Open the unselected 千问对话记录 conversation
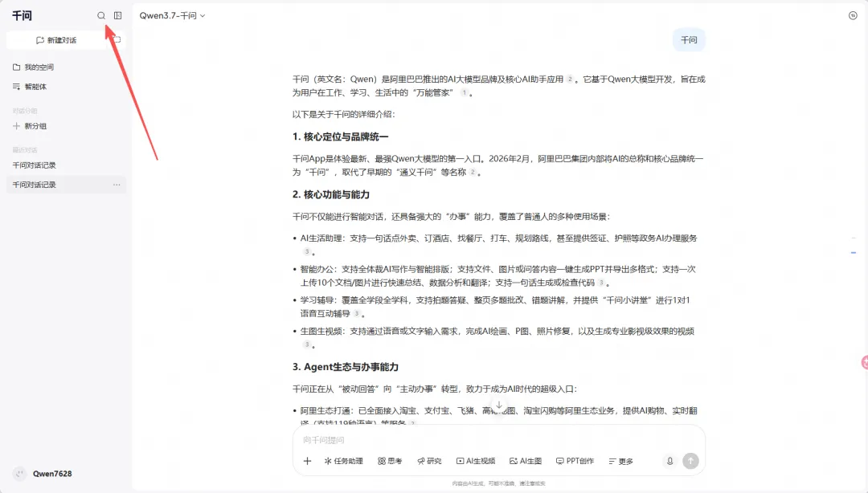868x493 pixels. [35, 165]
